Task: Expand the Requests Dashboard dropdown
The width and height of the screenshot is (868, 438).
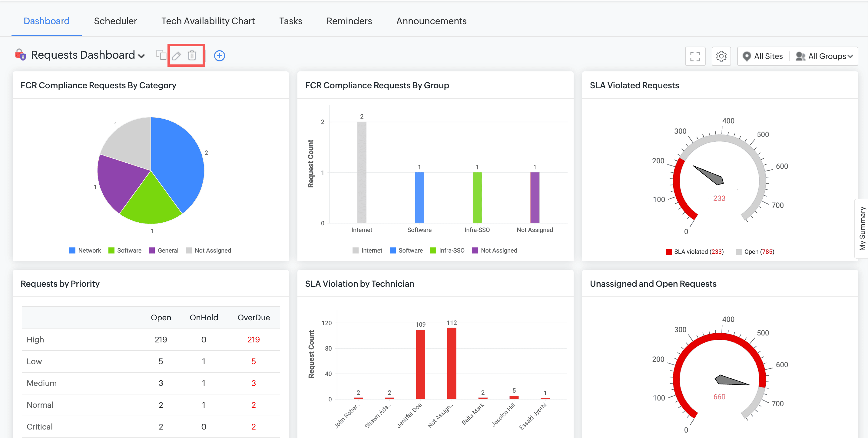Action: pyautogui.click(x=142, y=56)
